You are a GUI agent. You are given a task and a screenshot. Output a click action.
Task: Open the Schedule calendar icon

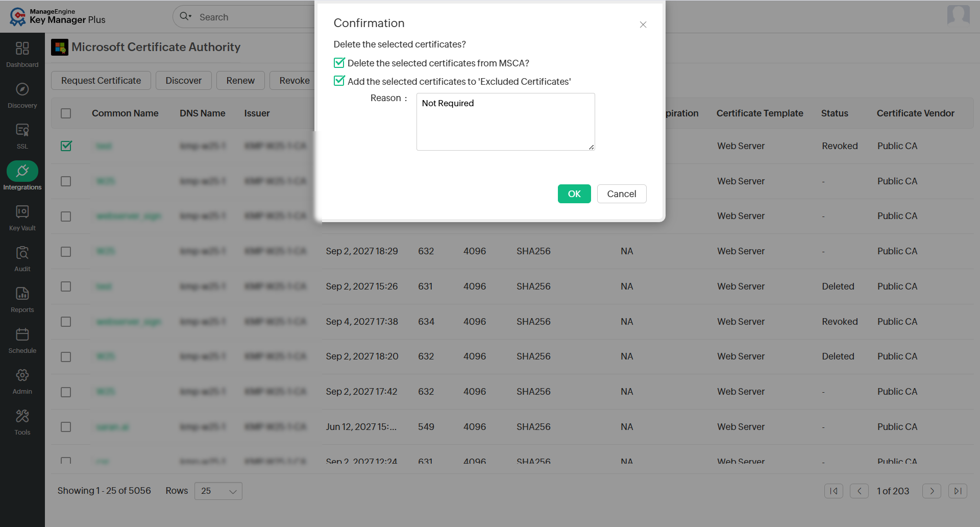(22, 334)
